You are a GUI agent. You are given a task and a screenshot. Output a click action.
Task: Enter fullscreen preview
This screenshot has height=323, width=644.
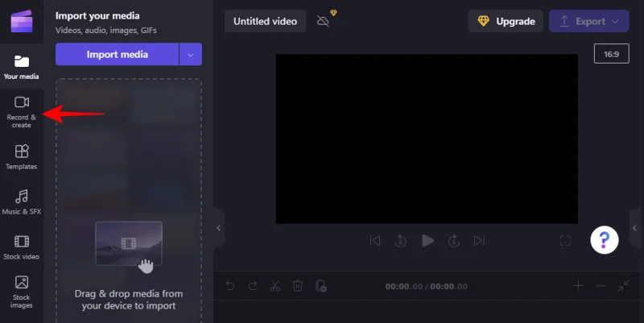pyautogui.click(x=565, y=241)
